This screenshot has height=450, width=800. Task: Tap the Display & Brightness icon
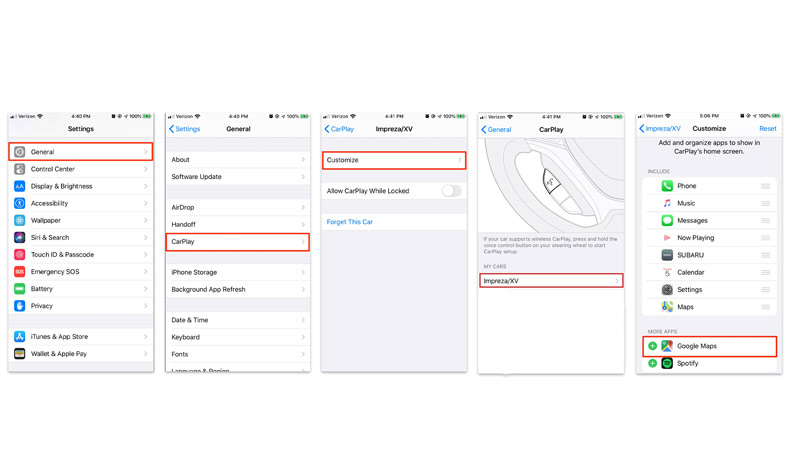(19, 186)
